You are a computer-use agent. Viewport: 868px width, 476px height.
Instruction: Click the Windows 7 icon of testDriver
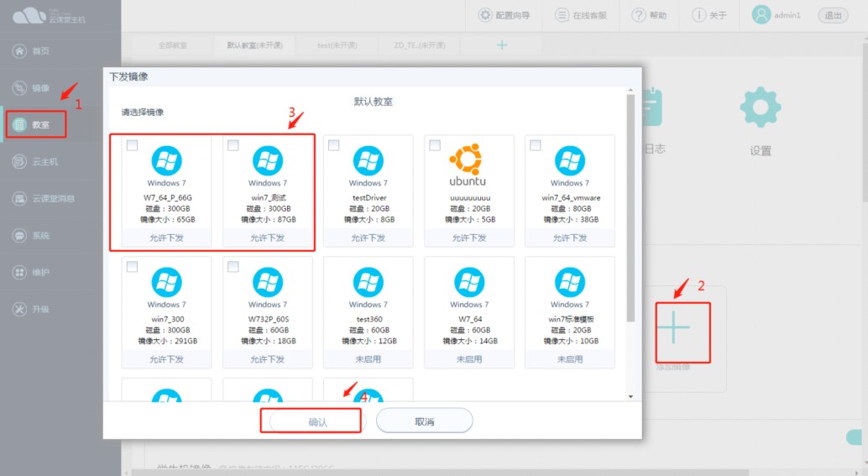[x=369, y=161]
